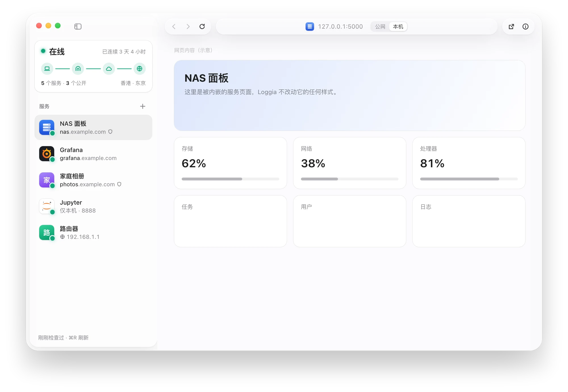
Task: Click the 网络 38% progress bar
Action: (350, 179)
